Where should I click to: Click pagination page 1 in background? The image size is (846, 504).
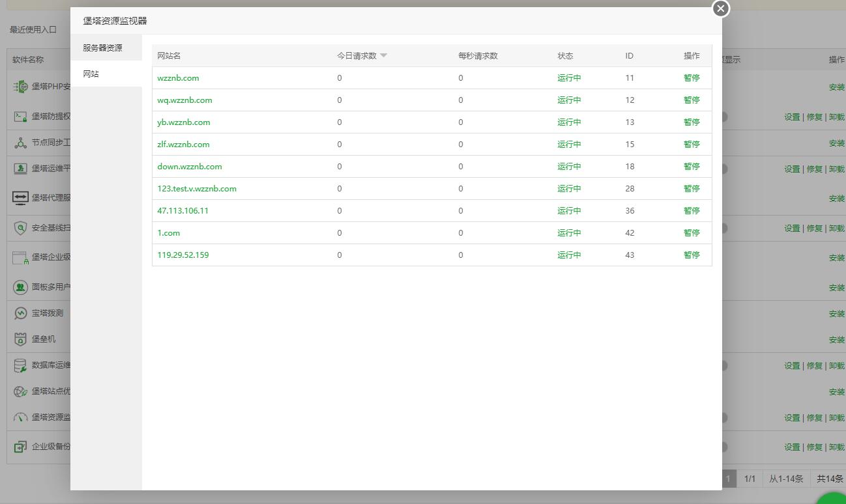[x=729, y=479]
